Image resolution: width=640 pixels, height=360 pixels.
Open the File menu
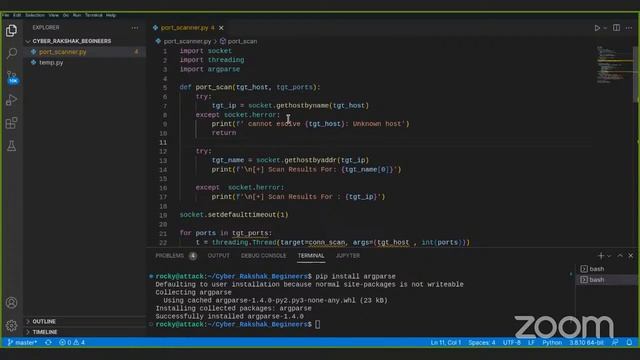(x=5, y=15)
